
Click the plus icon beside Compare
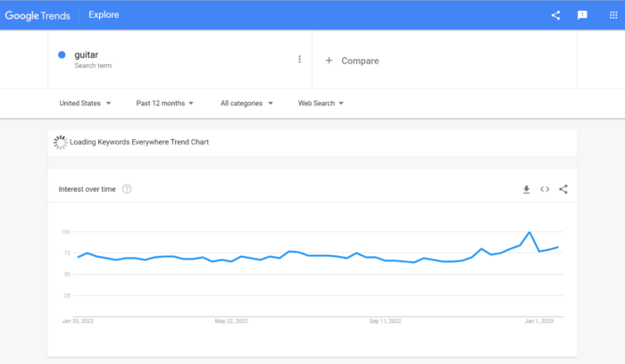click(x=329, y=61)
